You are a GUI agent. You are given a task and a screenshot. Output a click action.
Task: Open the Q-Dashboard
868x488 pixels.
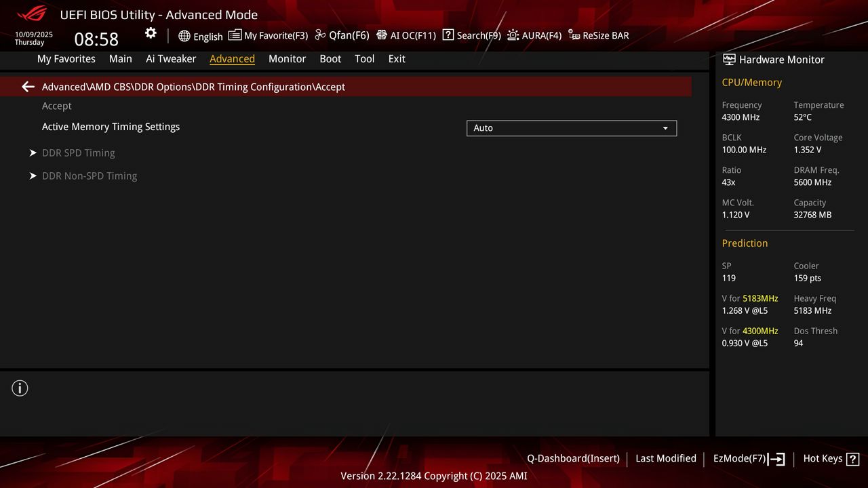coord(573,458)
